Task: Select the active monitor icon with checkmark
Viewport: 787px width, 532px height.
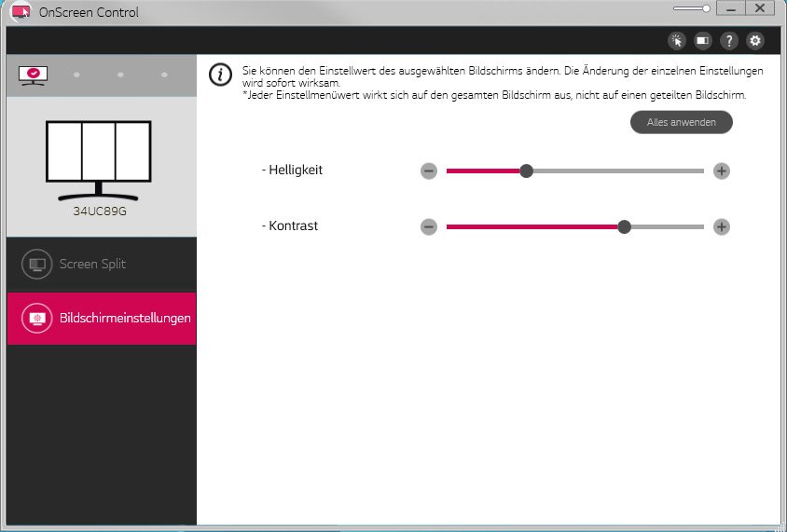Action: (x=34, y=75)
